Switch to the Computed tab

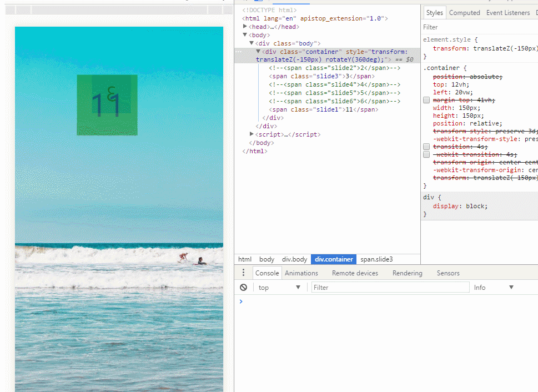click(465, 13)
